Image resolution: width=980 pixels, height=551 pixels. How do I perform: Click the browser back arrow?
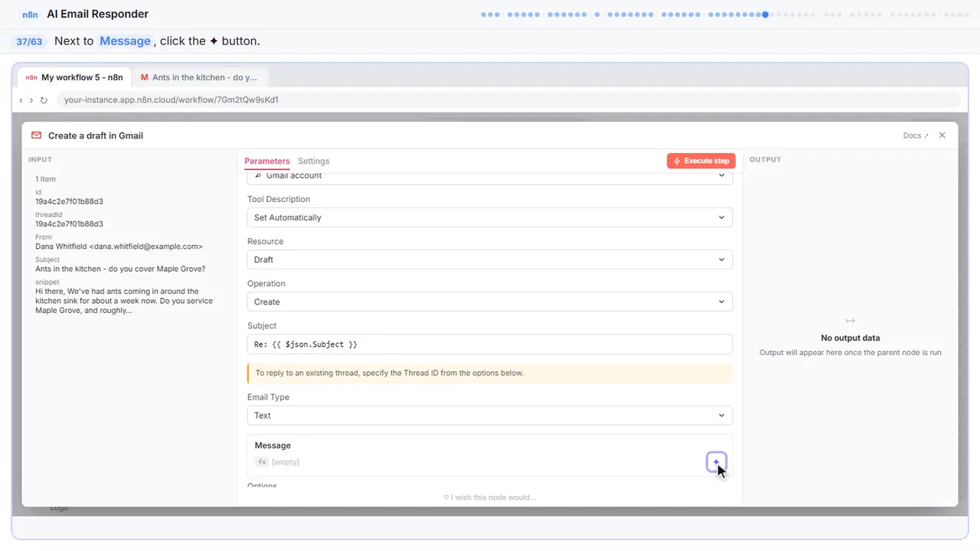(x=21, y=100)
